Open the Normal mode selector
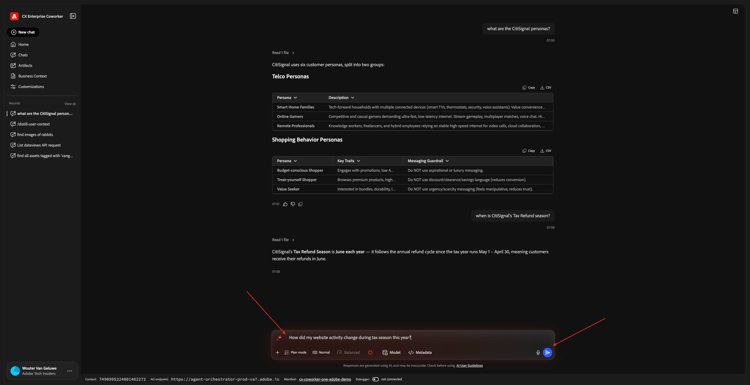This screenshot has width=750, height=385. pos(321,352)
